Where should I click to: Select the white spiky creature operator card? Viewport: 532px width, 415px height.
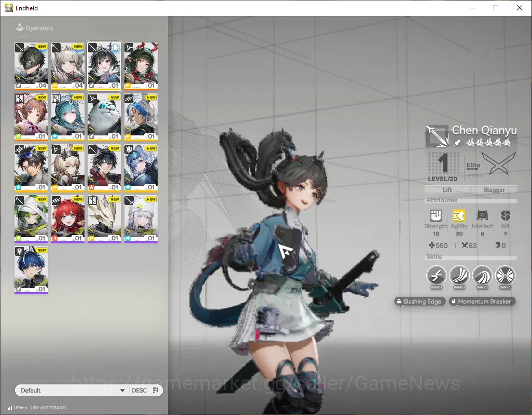point(104,219)
